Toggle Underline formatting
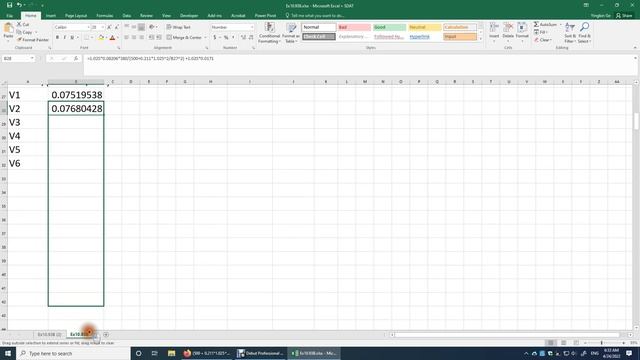640x360 pixels. pyautogui.click(x=72, y=38)
